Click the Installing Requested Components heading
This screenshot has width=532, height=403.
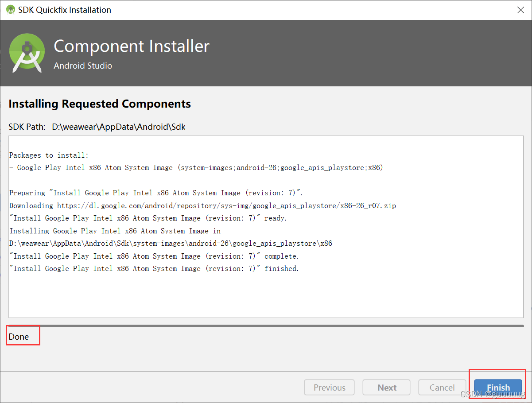click(100, 104)
